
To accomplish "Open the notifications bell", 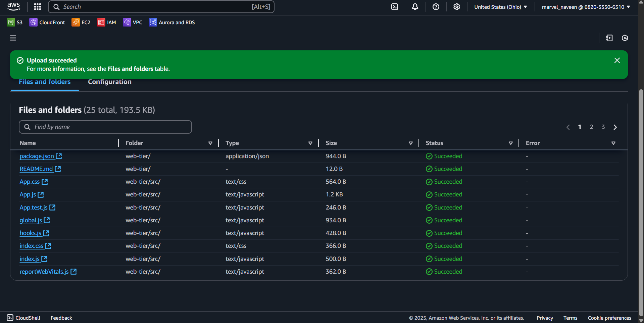I will pos(415,7).
